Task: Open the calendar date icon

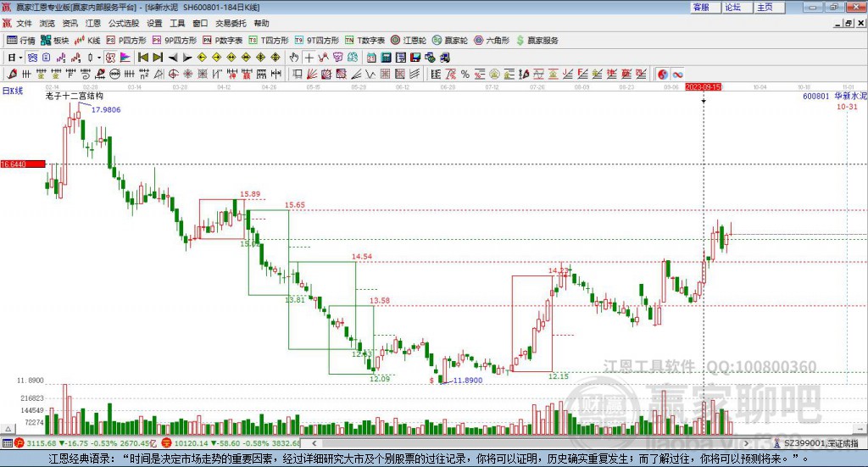Action: click(371, 58)
